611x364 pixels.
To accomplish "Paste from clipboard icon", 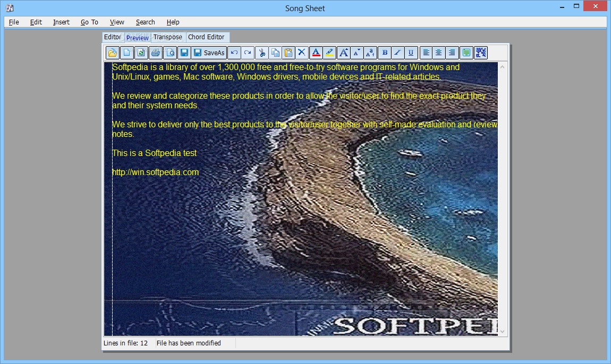I will pyautogui.click(x=288, y=53).
